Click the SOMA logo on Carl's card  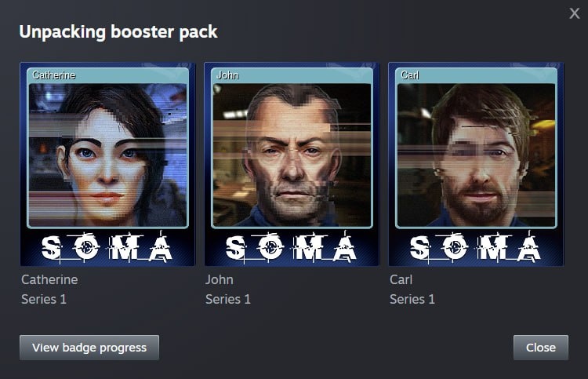[x=476, y=247]
